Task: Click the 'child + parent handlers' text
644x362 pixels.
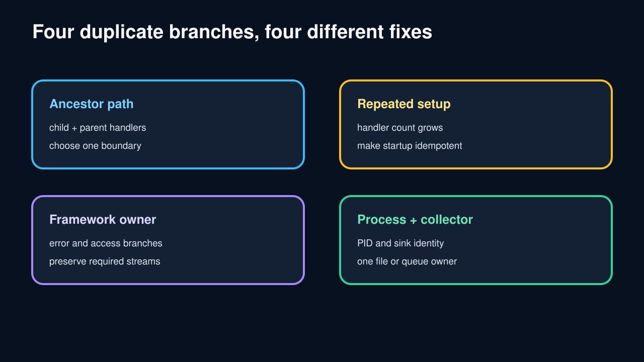Action: coord(98,128)
